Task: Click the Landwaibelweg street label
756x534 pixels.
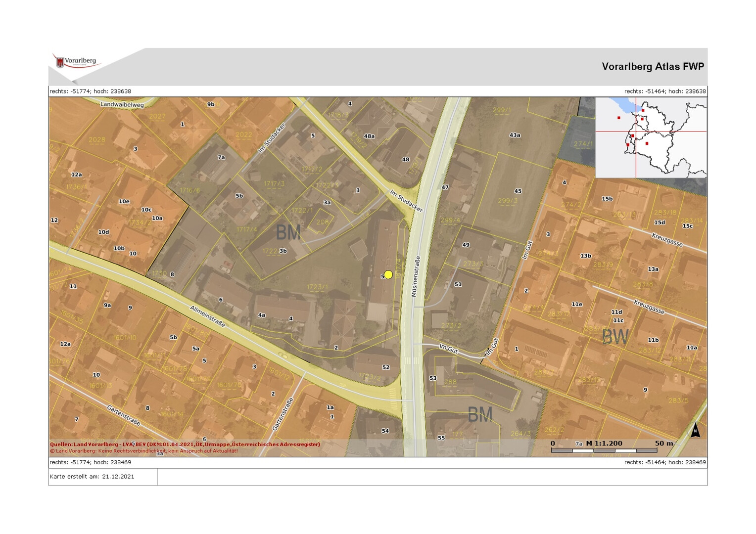Action: click(x=122, y=104)
